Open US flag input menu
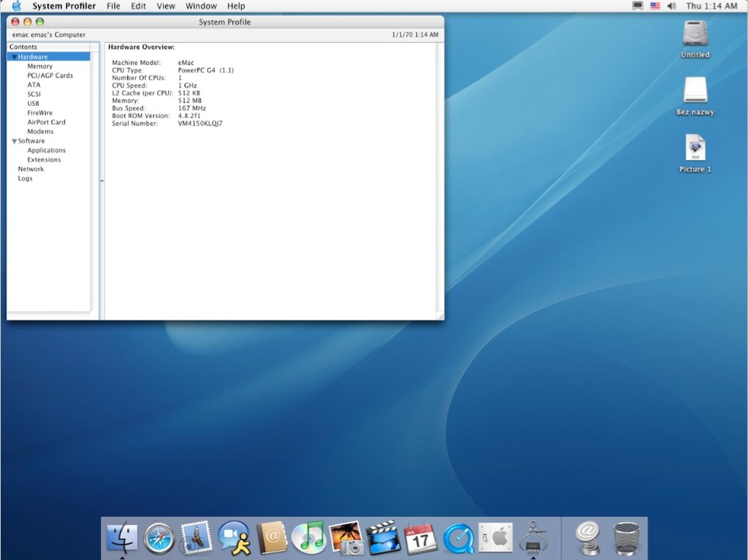This screenshot has height=560, width=748. pos(655,6)
